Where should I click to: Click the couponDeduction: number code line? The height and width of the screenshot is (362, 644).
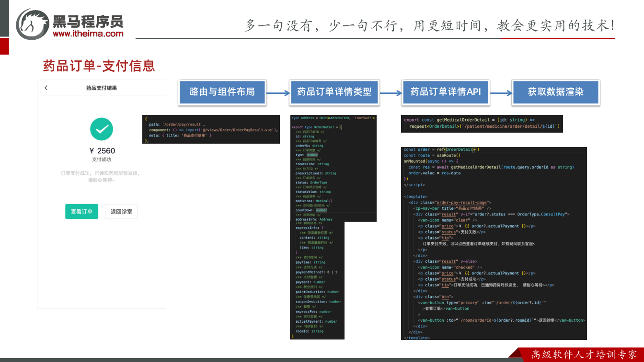point(319,302)
